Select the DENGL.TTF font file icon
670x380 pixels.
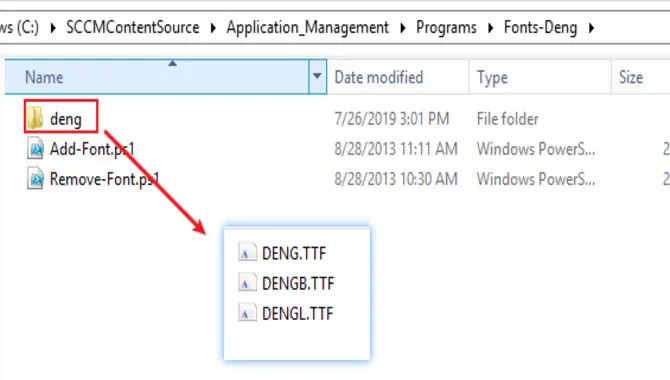click(x=247, y=313)
